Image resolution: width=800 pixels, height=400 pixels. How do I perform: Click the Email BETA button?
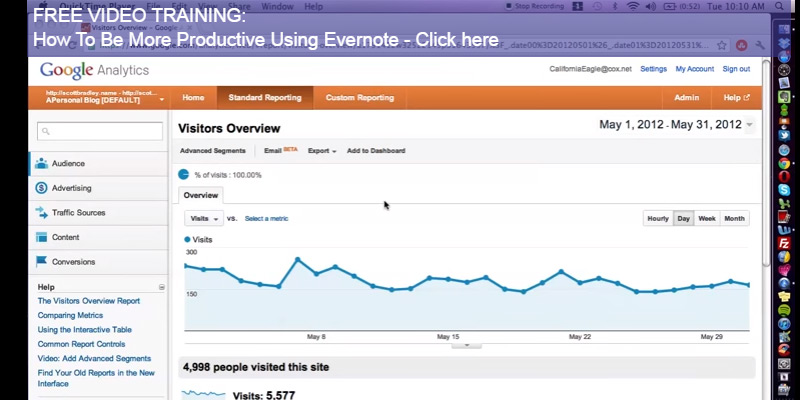[x=281, y=151]
